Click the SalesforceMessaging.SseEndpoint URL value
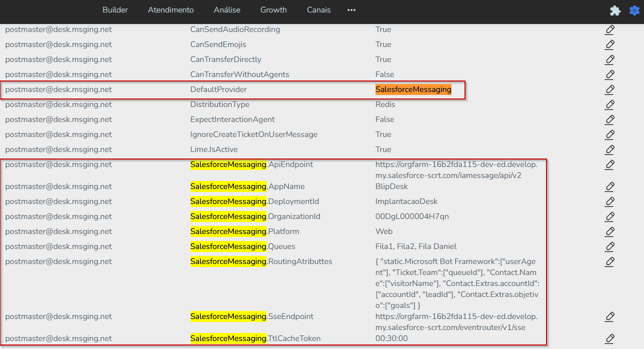This screenshot has height=349, width=644. click(456, 322)
